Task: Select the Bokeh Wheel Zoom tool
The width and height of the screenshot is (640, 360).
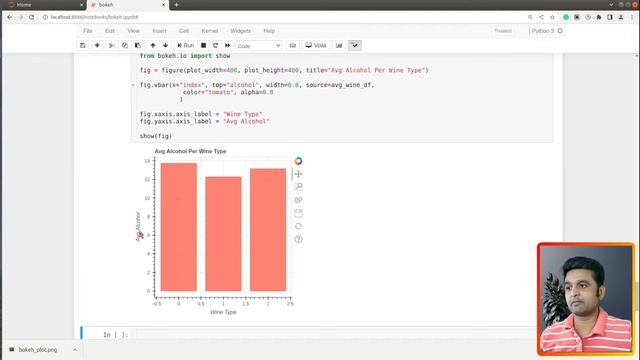Action: 298,200
